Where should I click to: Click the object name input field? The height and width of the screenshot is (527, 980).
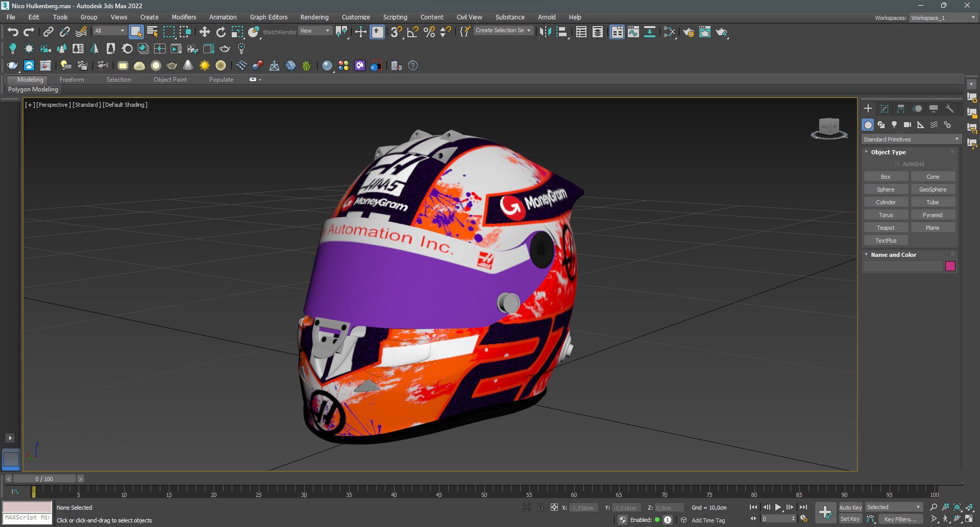[902, 266]
